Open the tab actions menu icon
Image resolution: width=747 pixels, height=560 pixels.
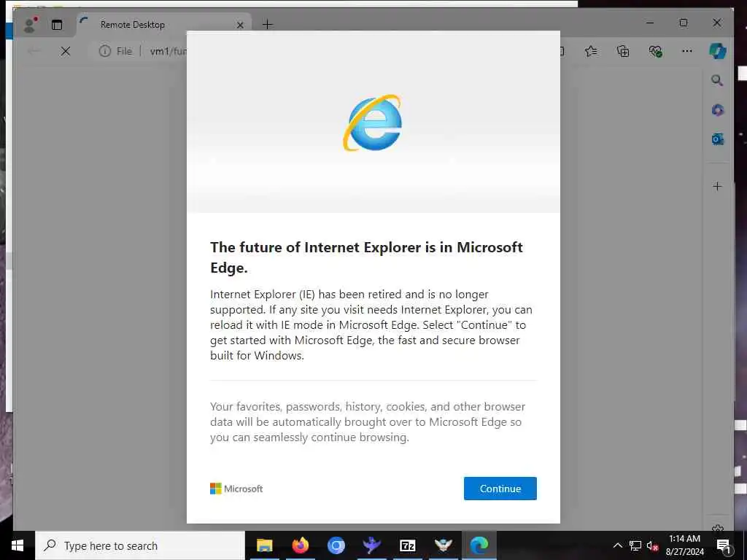pos(57,25)
